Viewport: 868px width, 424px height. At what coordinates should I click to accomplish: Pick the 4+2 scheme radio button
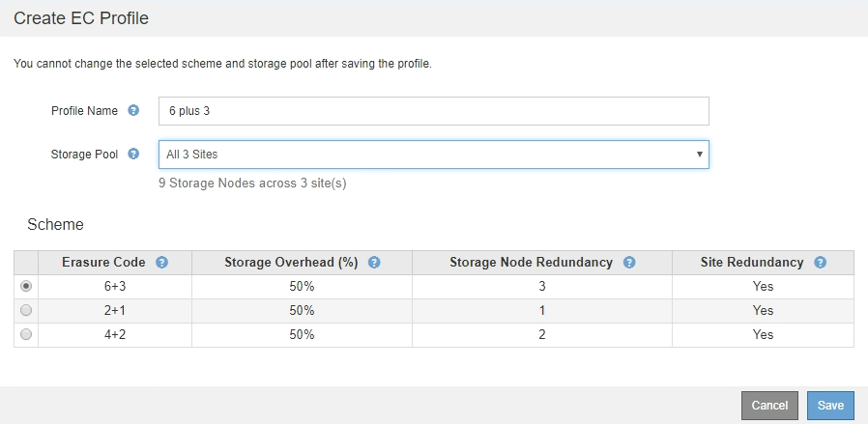(x=26, y=334)
